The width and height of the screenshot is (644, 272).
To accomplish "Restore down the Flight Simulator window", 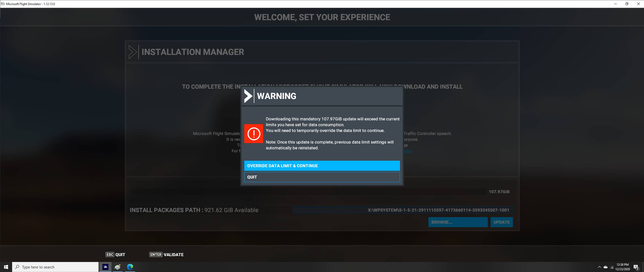I will (627, 4).
